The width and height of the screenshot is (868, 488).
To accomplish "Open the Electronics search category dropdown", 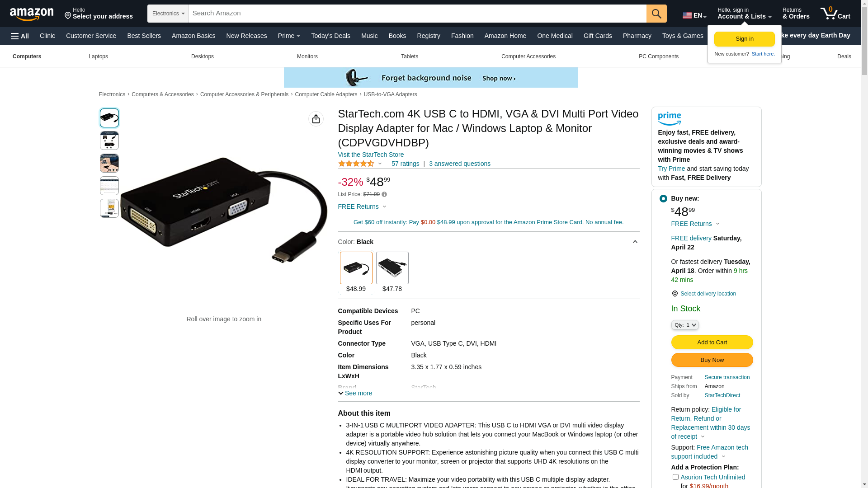I will click(168, 14).
